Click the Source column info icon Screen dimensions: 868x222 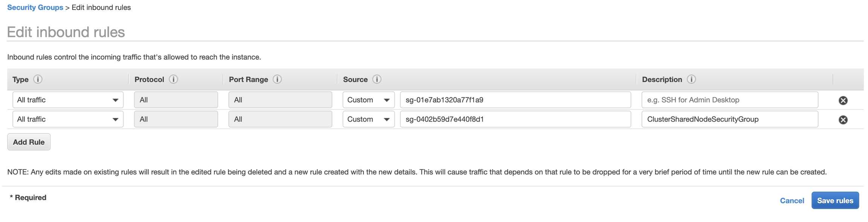pos(377,79)
